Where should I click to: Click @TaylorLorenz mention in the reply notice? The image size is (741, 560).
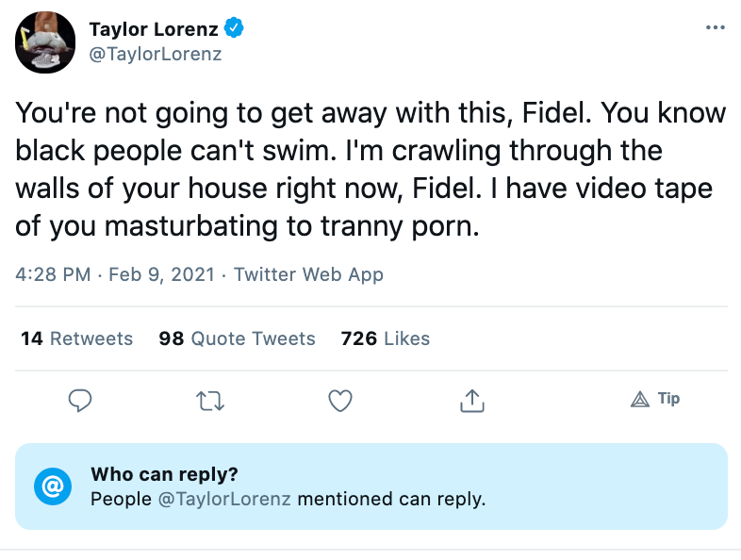222,499
